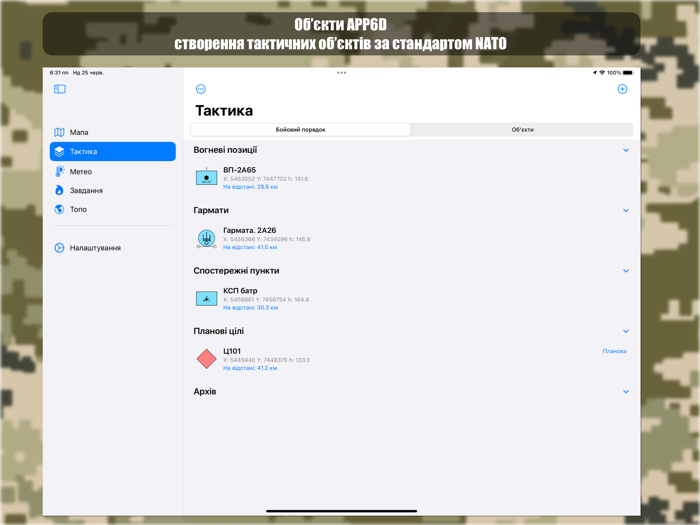Collapse Спостережні пункти section

(626, 271)
